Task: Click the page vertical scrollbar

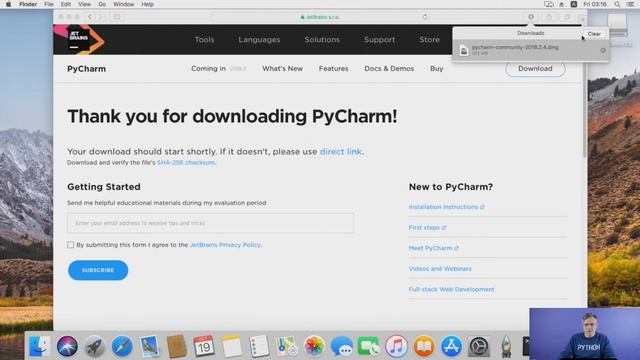Action: tap(585, 110)
